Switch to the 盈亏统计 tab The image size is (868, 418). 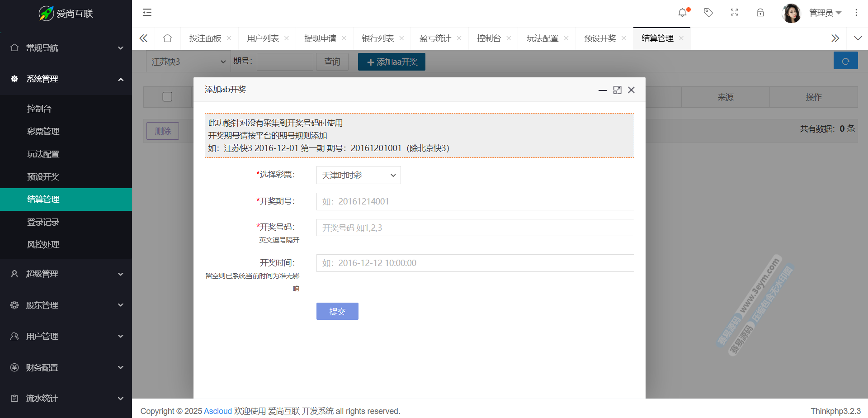pos(435,38)
